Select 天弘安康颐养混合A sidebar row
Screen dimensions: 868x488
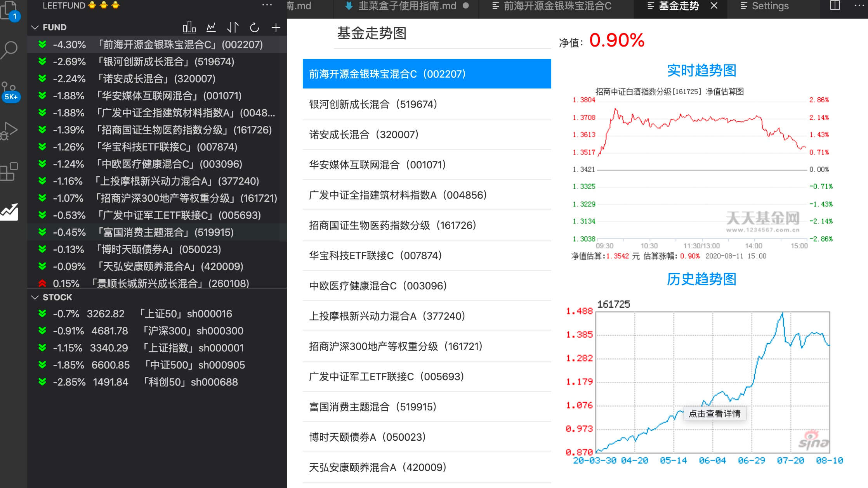[157, 266]
